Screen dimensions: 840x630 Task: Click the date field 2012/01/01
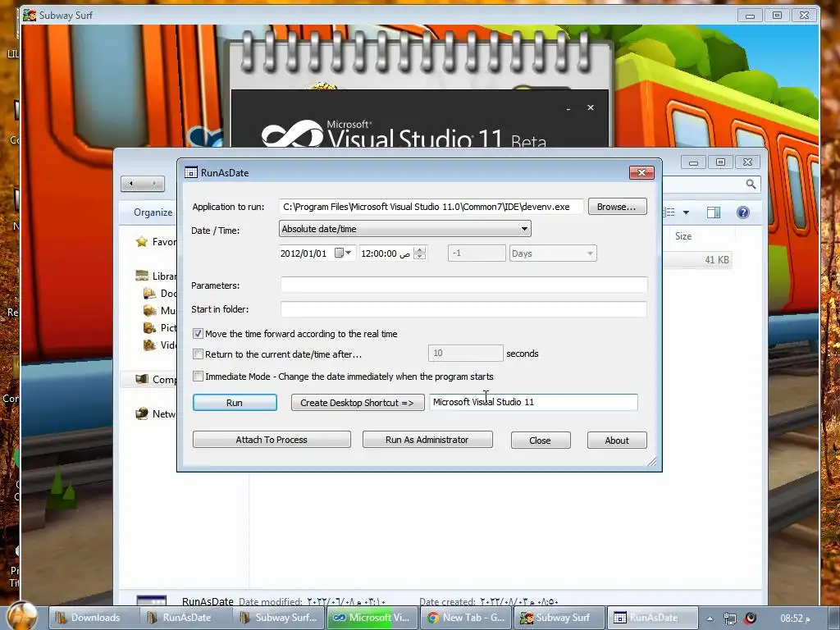(304, 253)
